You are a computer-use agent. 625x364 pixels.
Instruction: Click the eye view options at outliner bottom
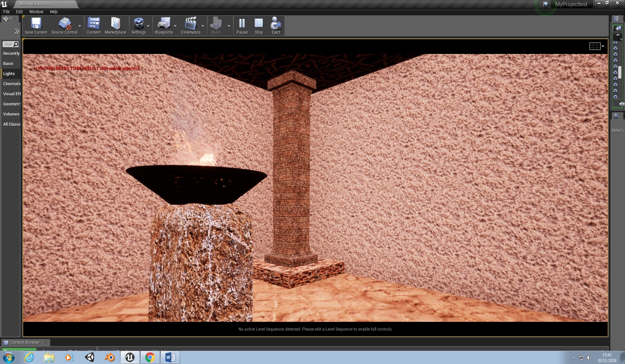(x=621, y=104)
